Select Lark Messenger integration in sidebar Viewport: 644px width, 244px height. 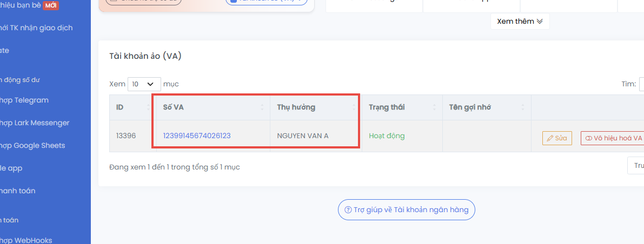pos(35,123)
